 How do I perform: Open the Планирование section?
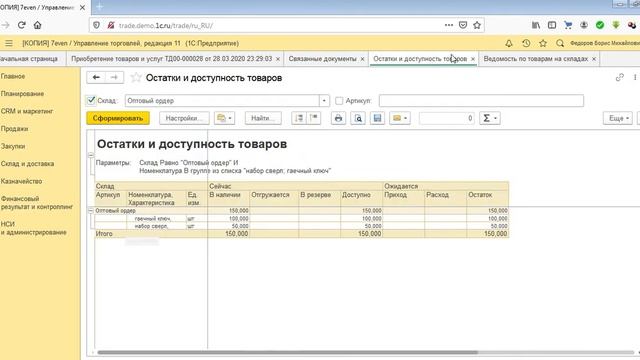point(22,94)
